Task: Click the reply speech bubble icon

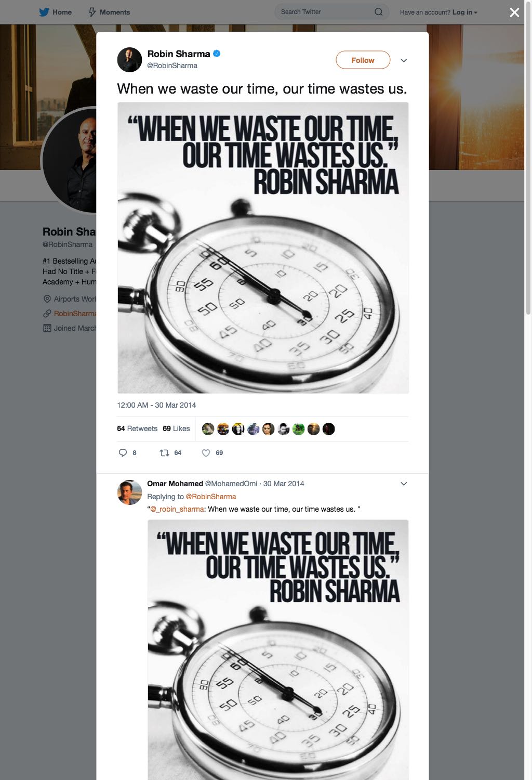Action: pyautogui.click(x=123, y=453)
